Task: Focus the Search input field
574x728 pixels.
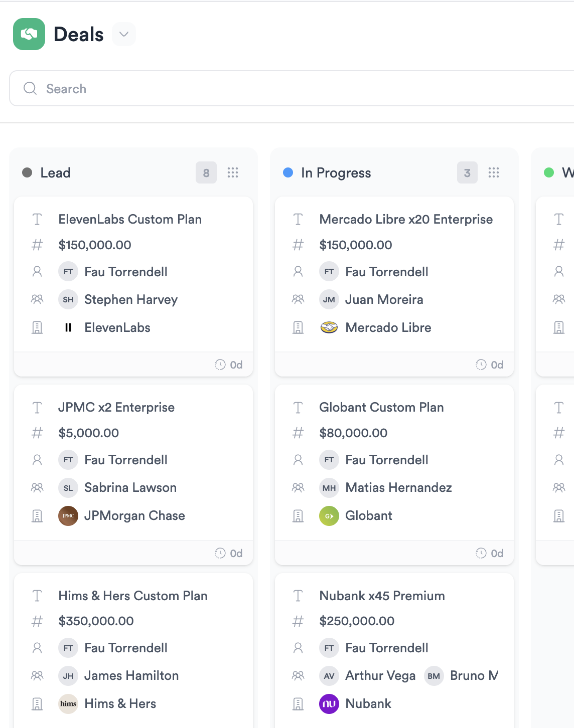Action: 292,88
